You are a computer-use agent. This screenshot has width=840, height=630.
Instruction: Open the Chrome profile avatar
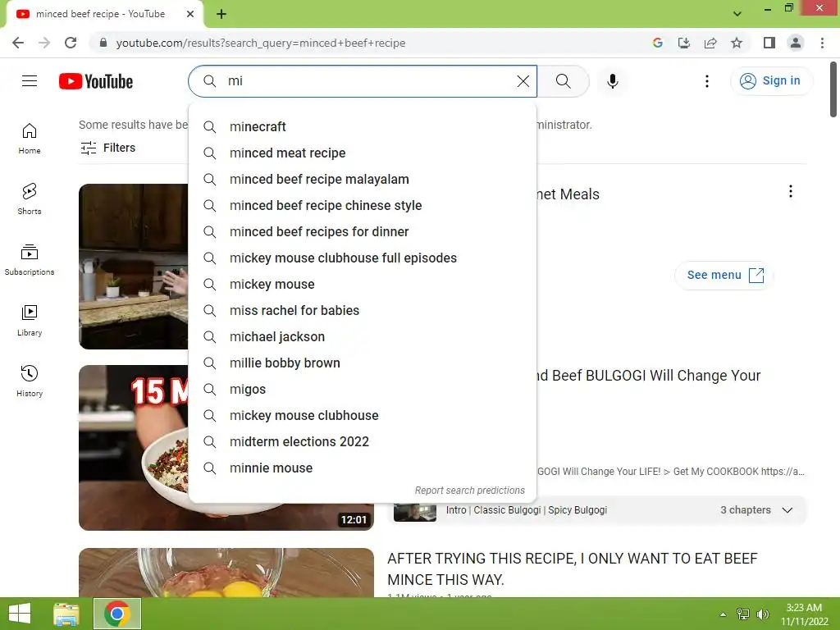click(796, 43)
